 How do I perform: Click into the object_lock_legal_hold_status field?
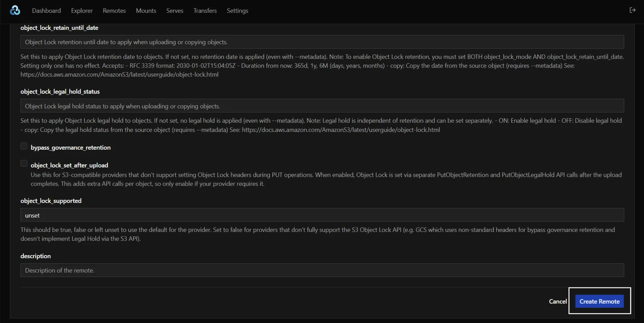pos(322,106)
